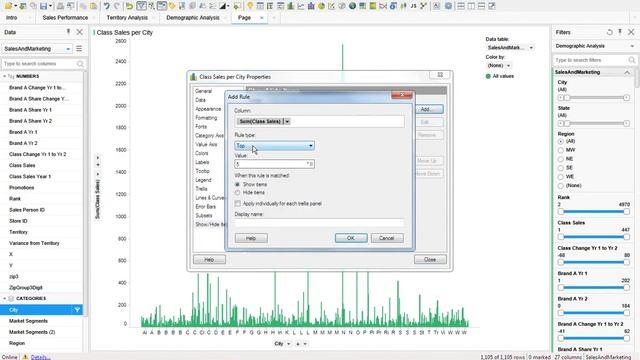Image resolution: width=640 pixels, height=360 pixels.
Task: Click Help in Add Rule dialog
Action: (x=251, y=238)
